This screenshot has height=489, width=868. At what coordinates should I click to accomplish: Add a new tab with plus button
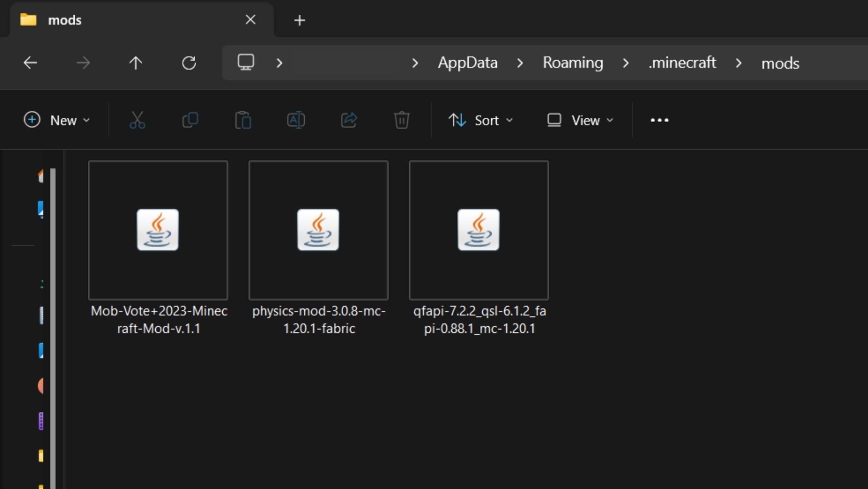tap(299, 20)
